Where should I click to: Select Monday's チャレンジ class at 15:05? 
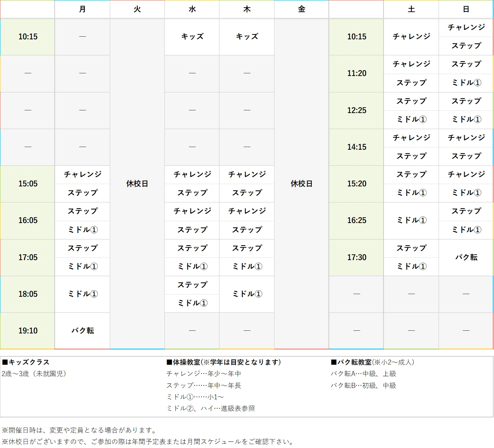click(82, 175)
